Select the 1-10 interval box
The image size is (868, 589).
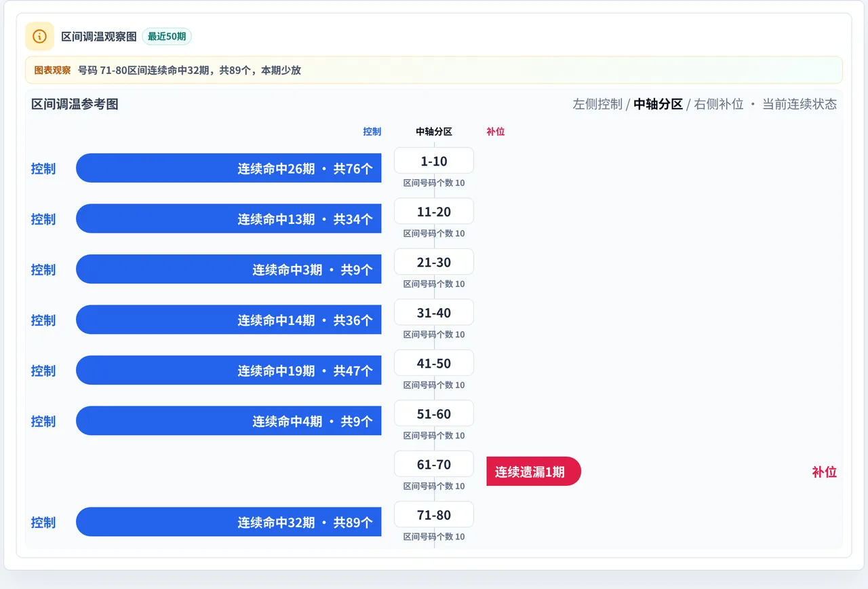coord(434,161)
